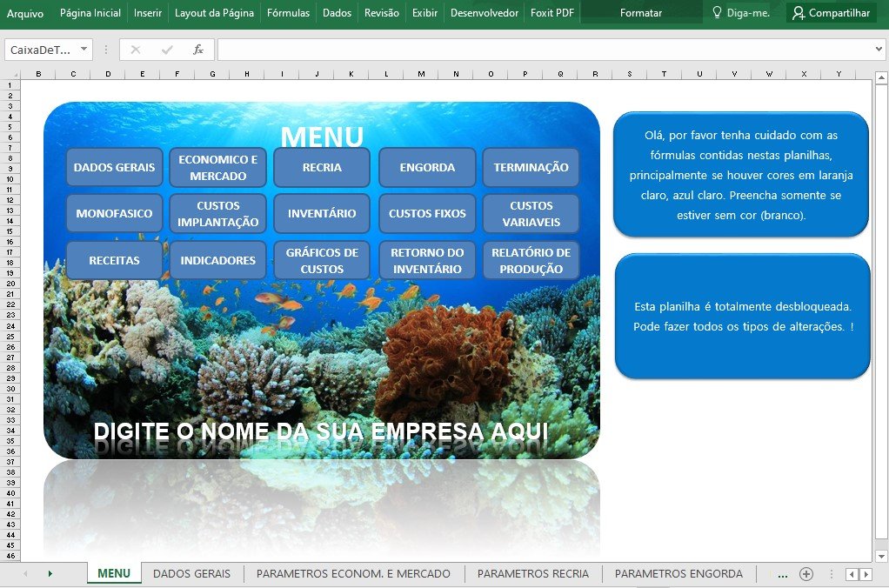Click the formula bar input field
Screen dimensions: 889x588
point(545,50)
